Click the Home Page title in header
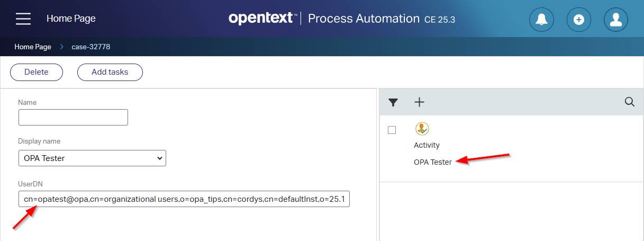 pos(71,19)
